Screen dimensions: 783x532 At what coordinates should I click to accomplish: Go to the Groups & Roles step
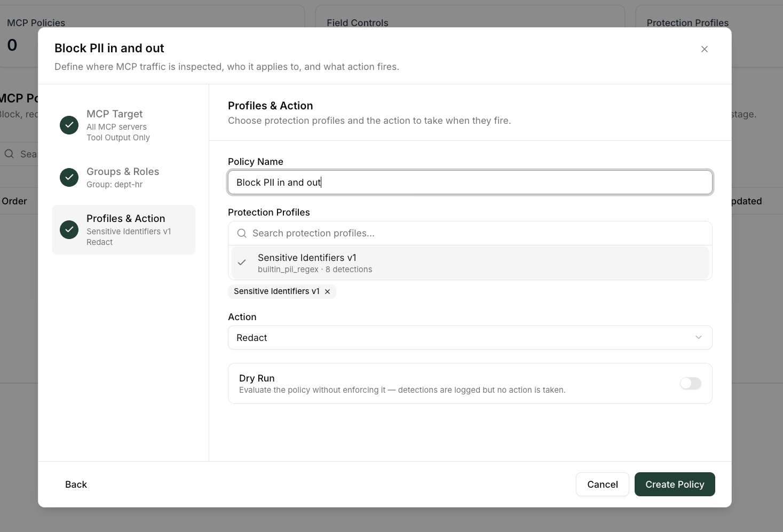tap(123, 178)
